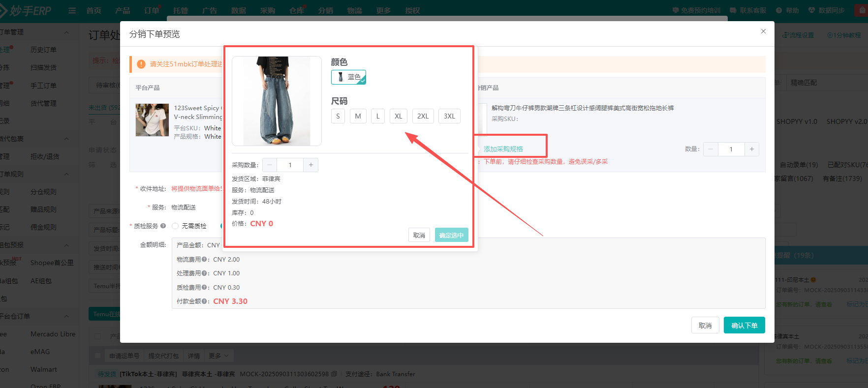This screenshot has height=388, width=868.
Task: Collapse the 订单规则 sidebar section
Action: point(67,175)
